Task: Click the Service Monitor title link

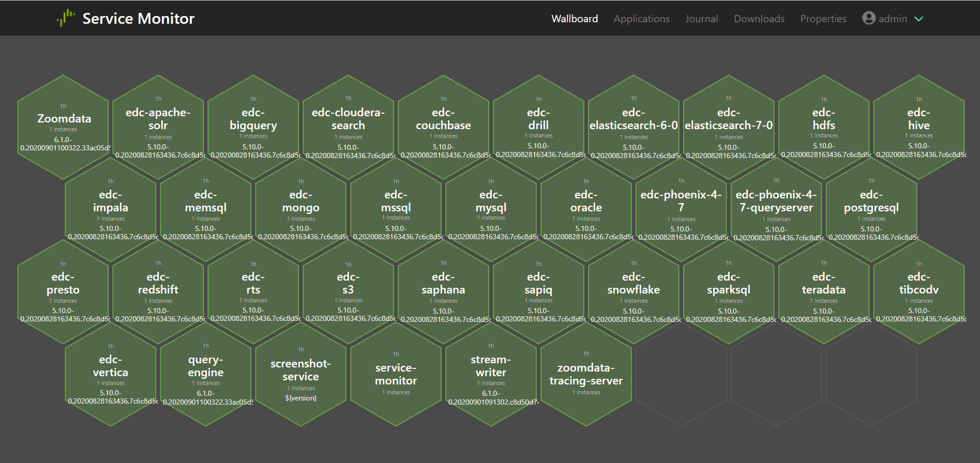Action: tap(139, 19)
